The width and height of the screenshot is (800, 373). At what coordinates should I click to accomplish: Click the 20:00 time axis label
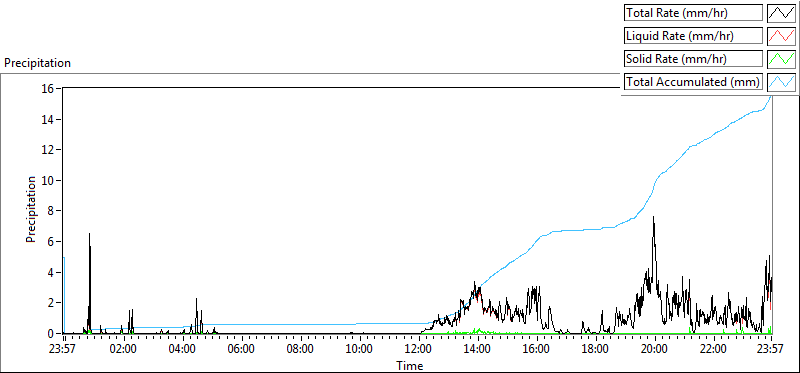[655, 350]
